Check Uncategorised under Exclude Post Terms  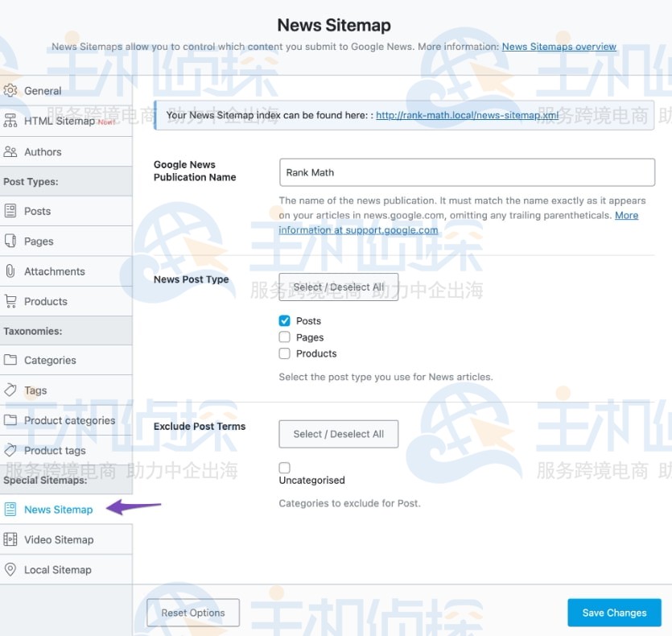(284, 467)
